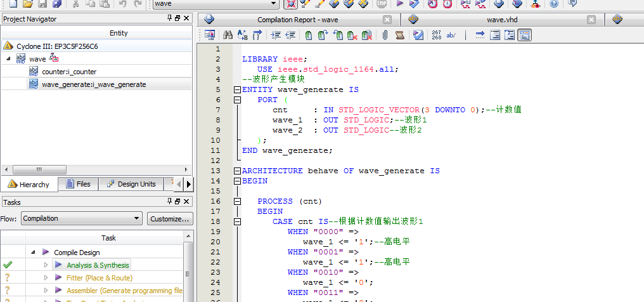Expand the Fitter (Place & Route) task
Screen dimensions: 644x302
(46, 278)
